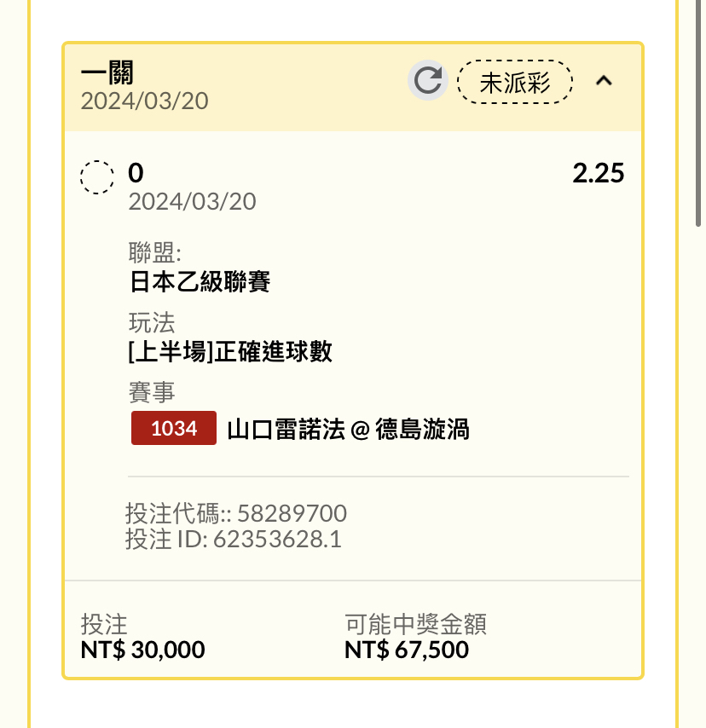Click the dashed circle pending-result icon

click(x=96, y=177)
